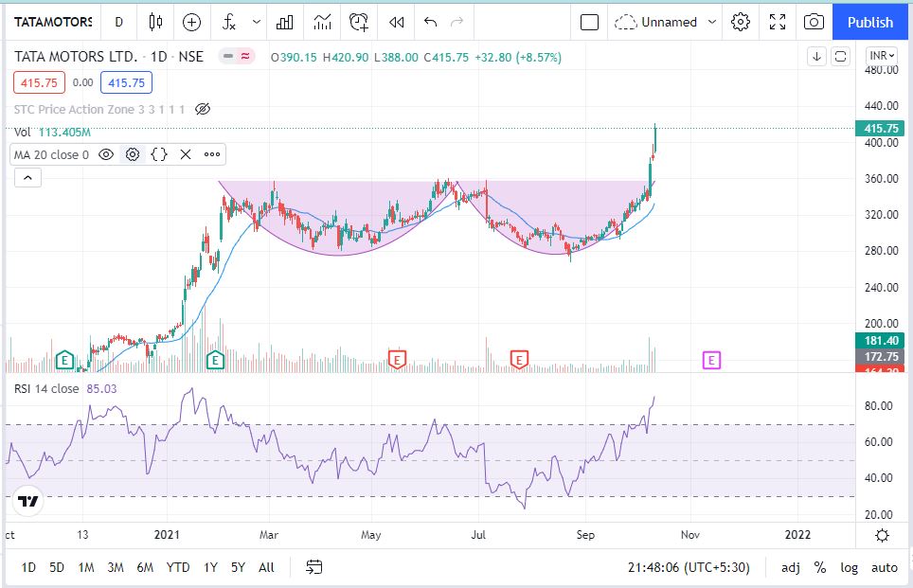Screen dimensions: 913x588
Task: Take a chart snapshot with the camera icon
Action: (x=814, y=22)
